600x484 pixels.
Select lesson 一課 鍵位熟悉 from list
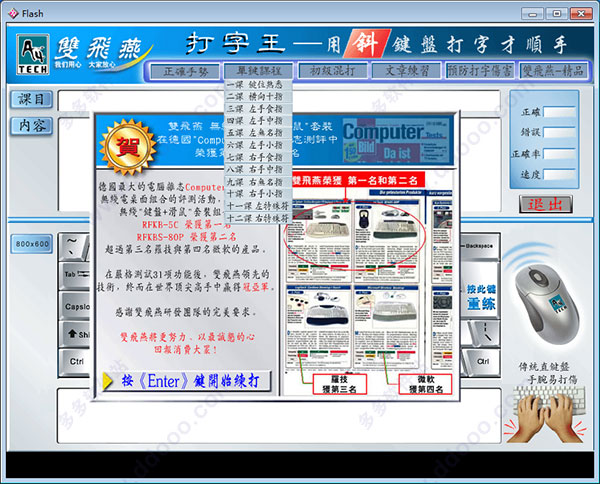pyautogui.click(x=259, y=86)
